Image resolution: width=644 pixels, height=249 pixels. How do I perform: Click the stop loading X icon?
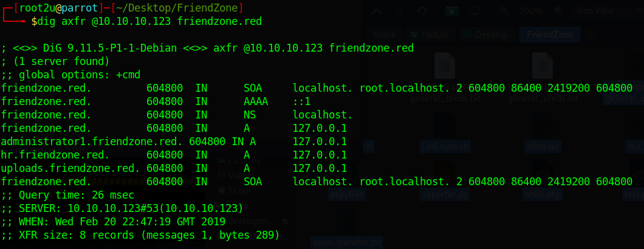[x=399, y=11]
